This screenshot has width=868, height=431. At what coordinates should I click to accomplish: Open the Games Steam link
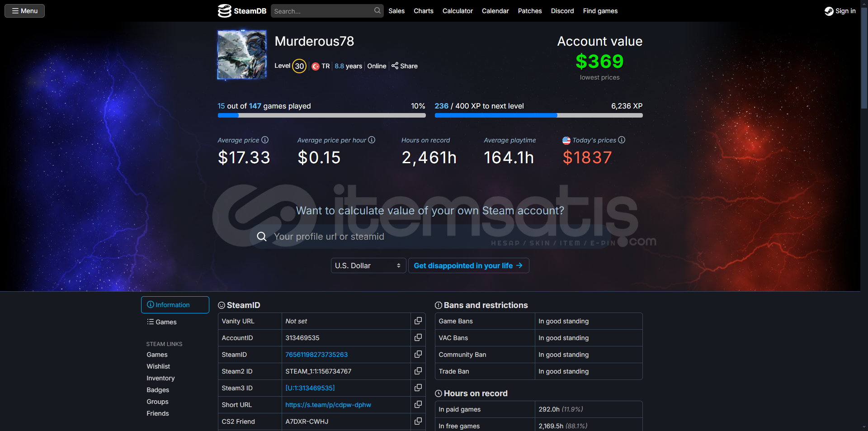pos(157,355)
